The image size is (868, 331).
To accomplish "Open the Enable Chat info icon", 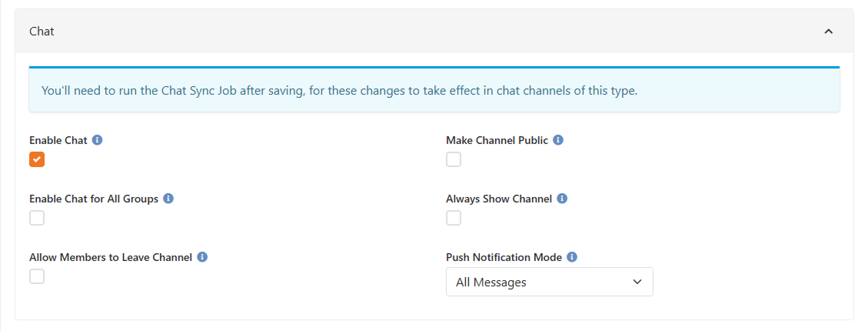I will [98, 140].
